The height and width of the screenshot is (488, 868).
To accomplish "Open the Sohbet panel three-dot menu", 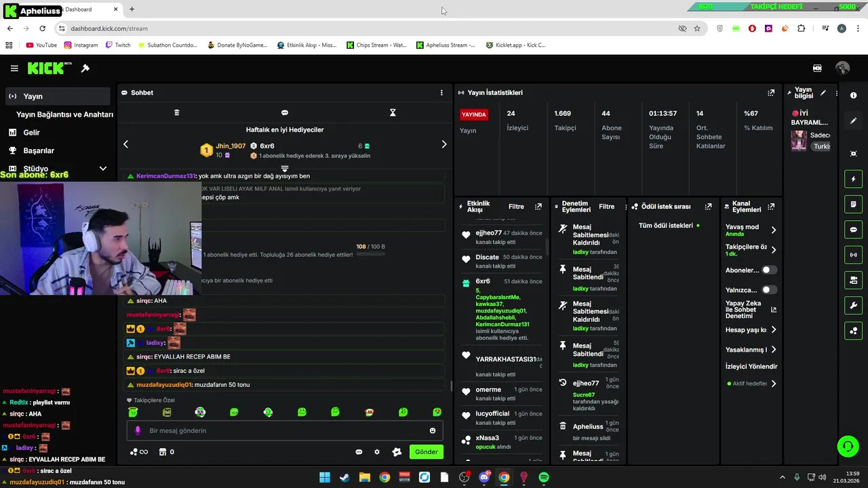I will coord(441,93).
